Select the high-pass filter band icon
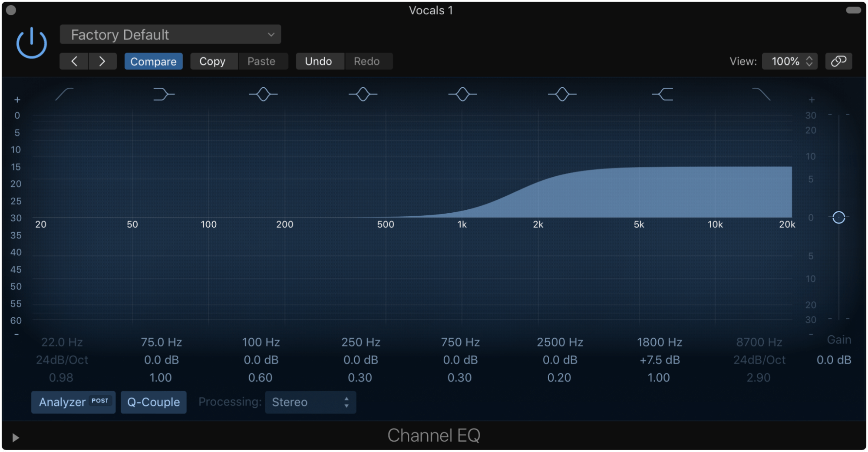This screenshot has height=452, width=868. point(63,94)
